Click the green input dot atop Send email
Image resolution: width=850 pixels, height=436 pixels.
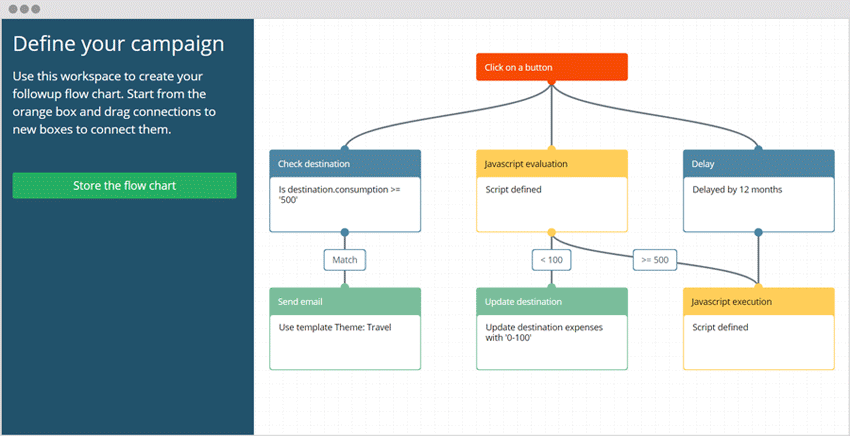345,288
